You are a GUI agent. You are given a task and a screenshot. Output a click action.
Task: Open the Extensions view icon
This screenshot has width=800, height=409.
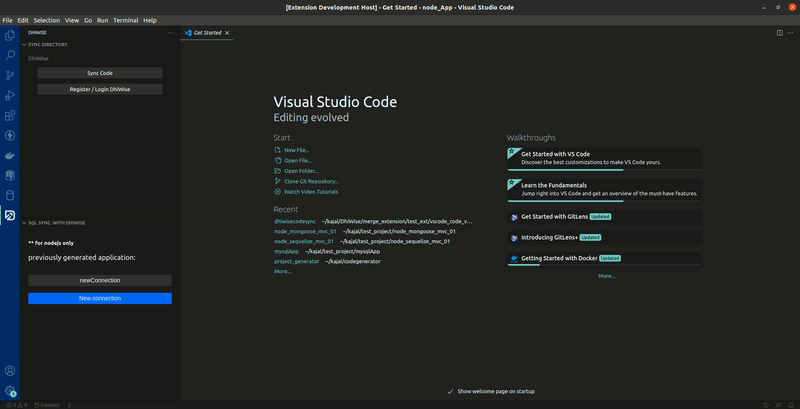tap(10, 116)
